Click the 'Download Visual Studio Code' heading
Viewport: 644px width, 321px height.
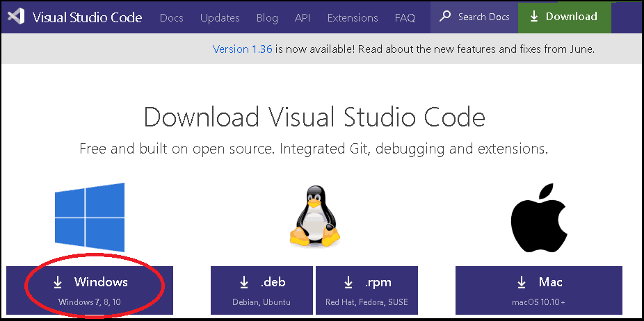coord(314,117)
